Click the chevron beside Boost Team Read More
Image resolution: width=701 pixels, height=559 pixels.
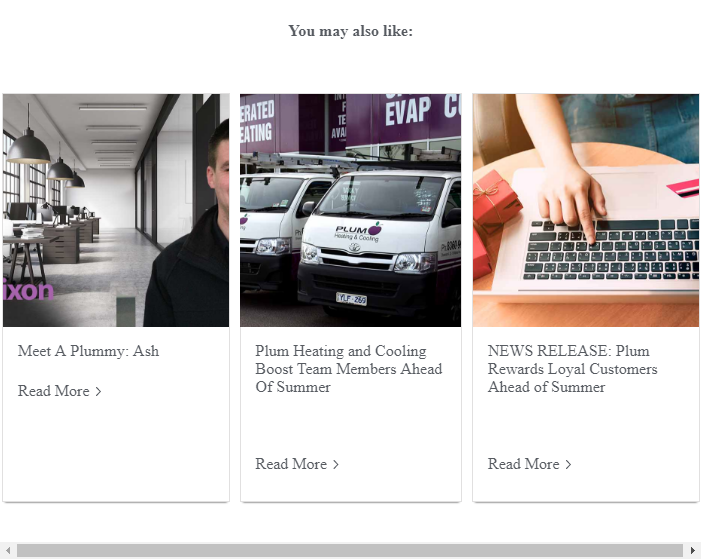[x=336, y=465]
